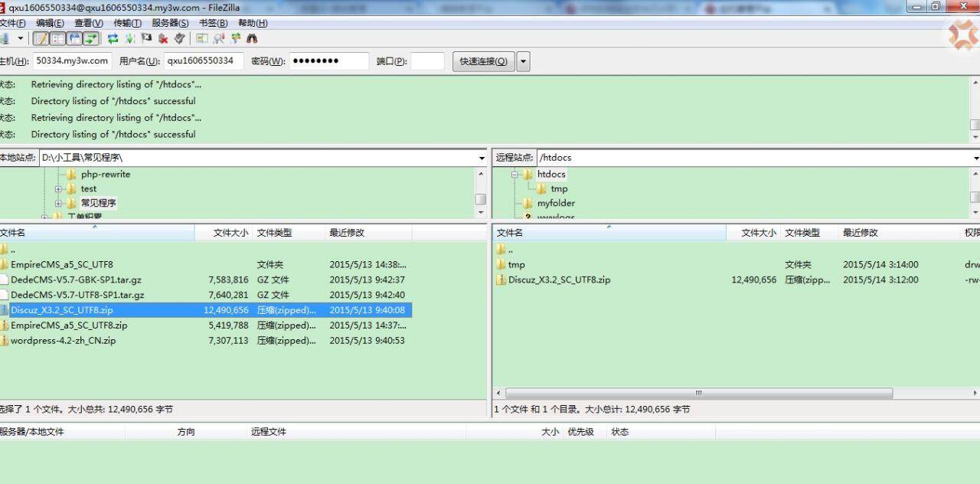The image size is (980, 484).
Task: Click the remote parent directory '..' row
Action: click(737, 249)
